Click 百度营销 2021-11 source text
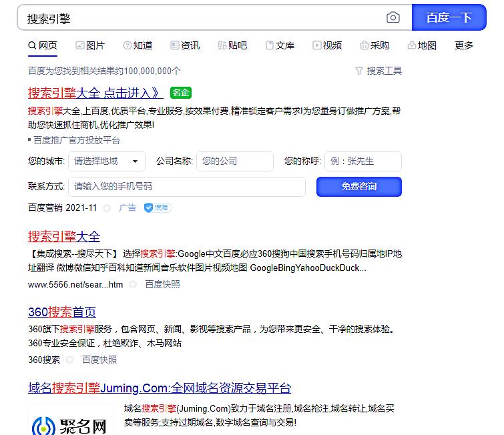The image size is (504, 435). click(x=62, y=208)
